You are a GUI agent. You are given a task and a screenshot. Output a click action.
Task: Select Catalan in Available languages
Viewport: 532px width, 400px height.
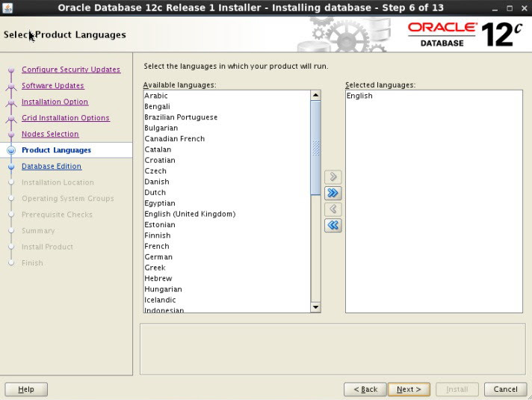(226, 150)
